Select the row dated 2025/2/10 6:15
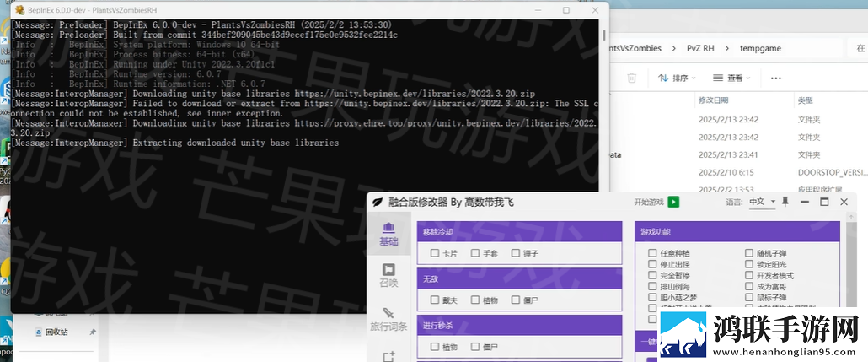Viewport: 868px width, 362px height. click(x=738, y=172)
